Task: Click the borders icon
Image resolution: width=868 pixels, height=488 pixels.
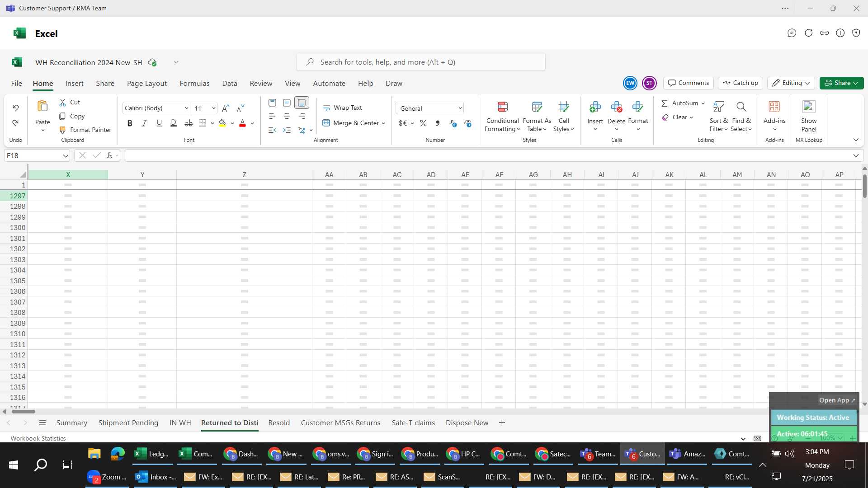Action: [x=203, y=123]
